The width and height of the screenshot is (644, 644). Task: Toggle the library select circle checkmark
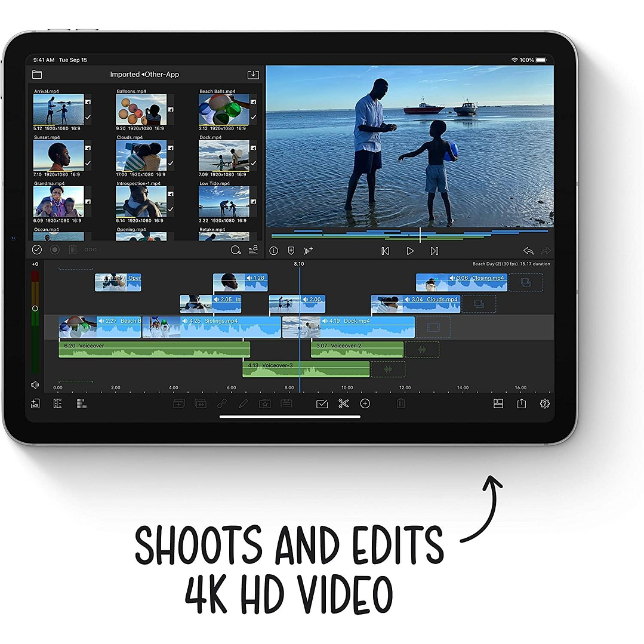[37, 250]
